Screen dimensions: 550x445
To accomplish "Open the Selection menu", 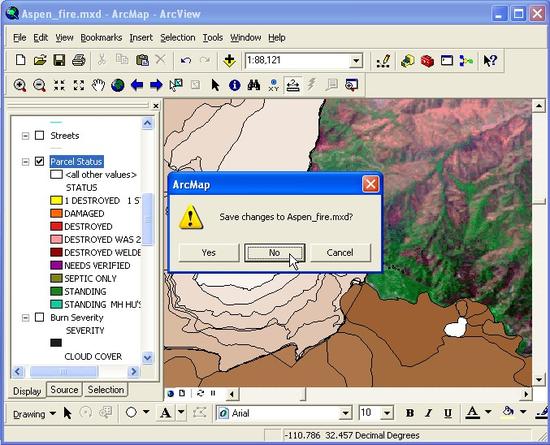I will tap(177, 38).
